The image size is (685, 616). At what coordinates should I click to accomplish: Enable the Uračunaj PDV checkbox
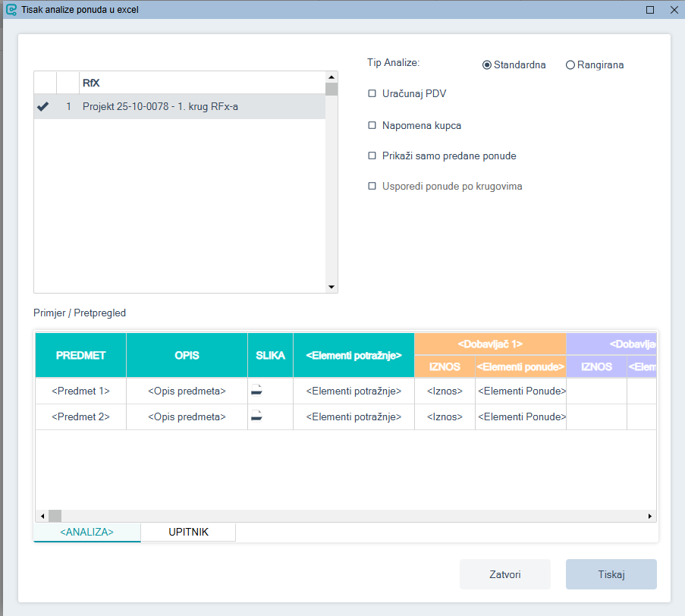372,93
